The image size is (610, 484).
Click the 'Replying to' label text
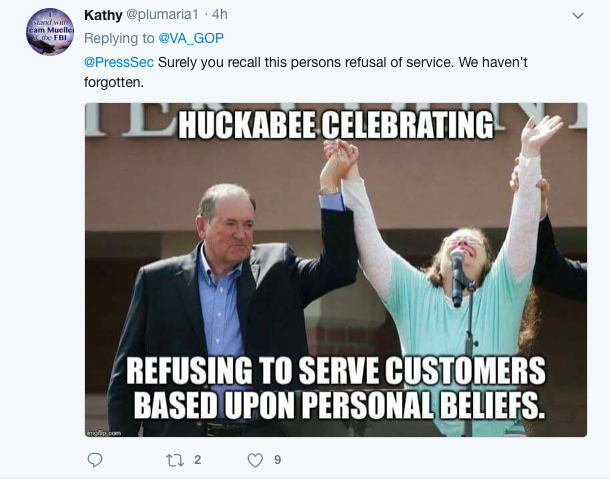(x=119, y=38)
